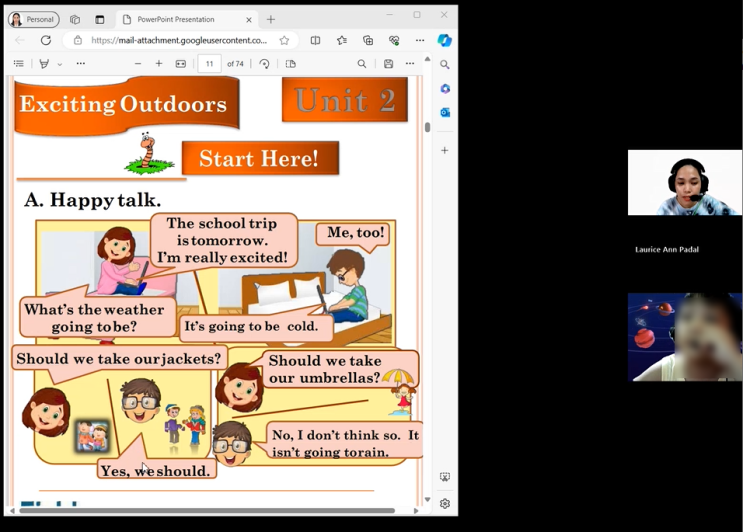Select the participant tile with planets background
This screenshot has height=532, width=743.
(685, 337)
